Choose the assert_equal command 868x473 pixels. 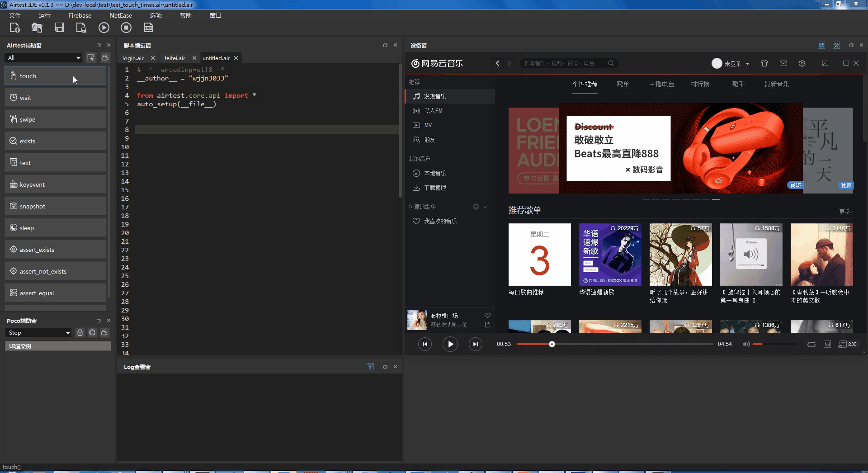pos(56,293)
